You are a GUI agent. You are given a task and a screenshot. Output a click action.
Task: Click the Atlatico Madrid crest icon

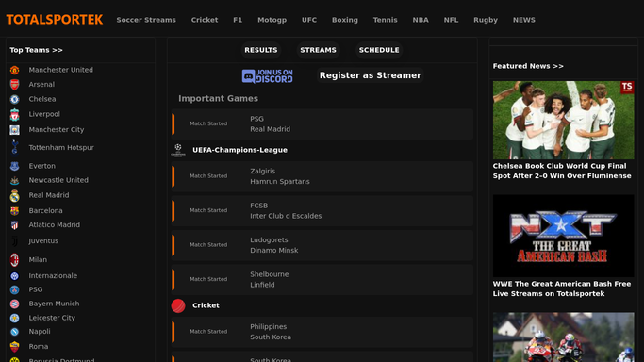14,225
